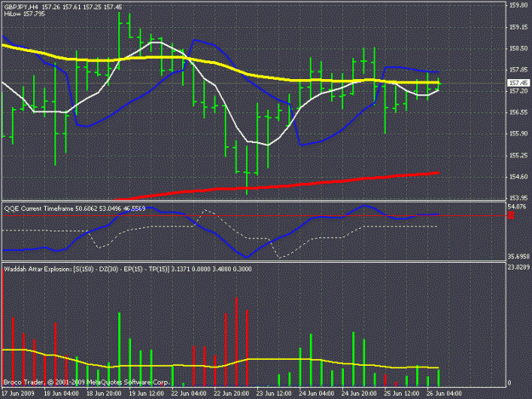Image resolution: width=532 pixels, height=399 pixels.
Task: Click the 35.6958 QQE scale value
Action: click(518, 256)
